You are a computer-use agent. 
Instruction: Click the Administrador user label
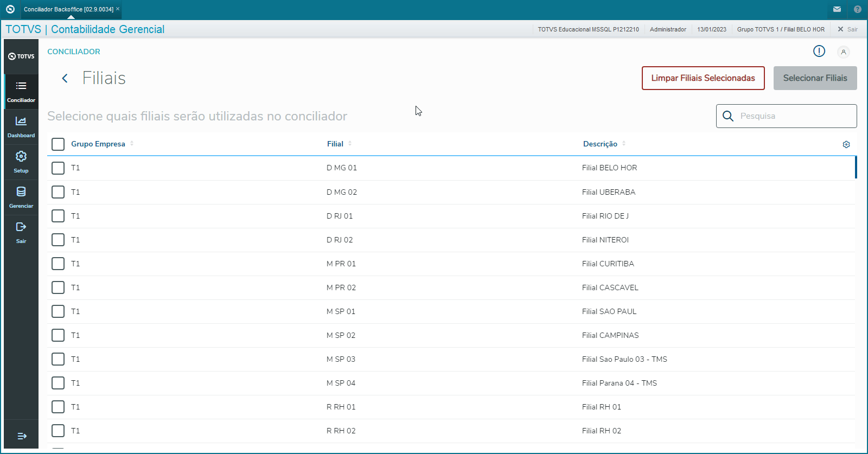[668, 29]
